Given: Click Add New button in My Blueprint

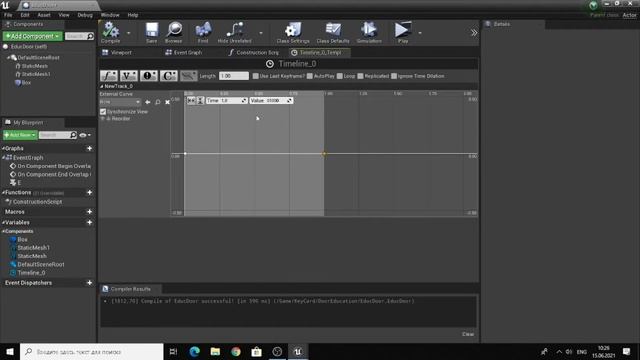Looking at the screenshot, I should point(20,135).
